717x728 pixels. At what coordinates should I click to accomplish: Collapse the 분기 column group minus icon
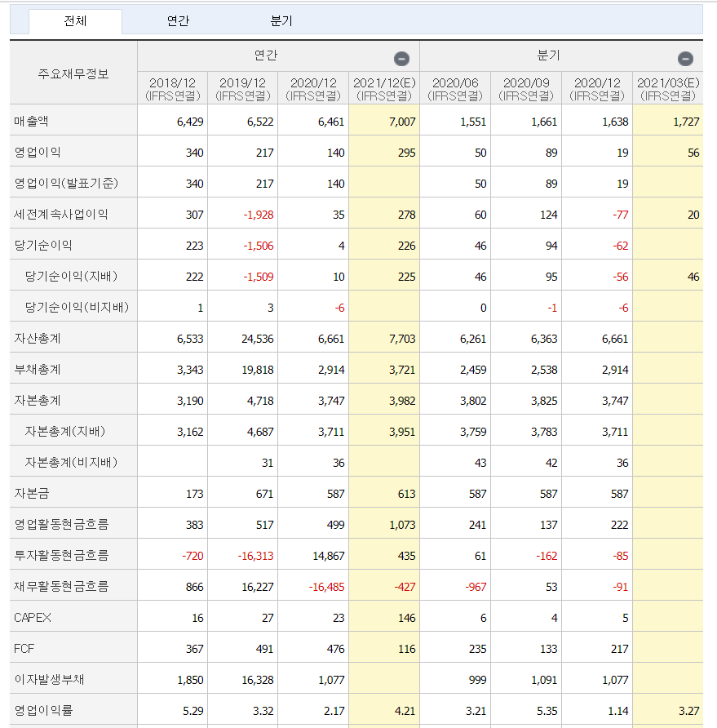click(x=685, y=59)
